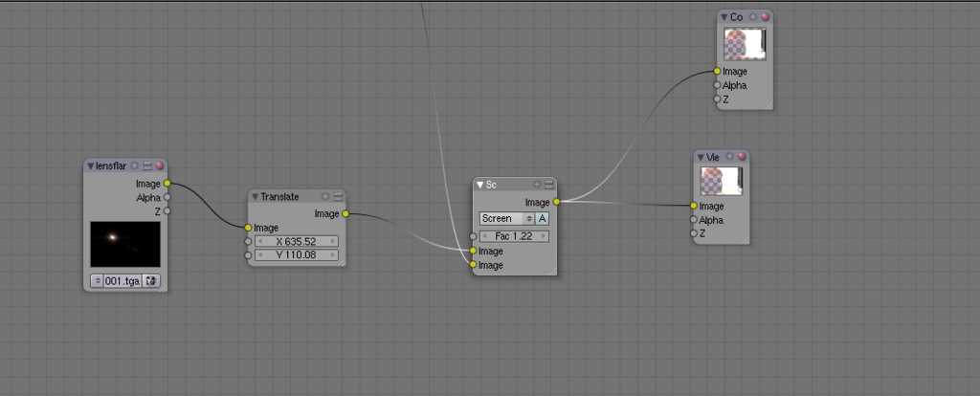
Task: Click the Fac 1.22 value field
Action: coord(514,235)
